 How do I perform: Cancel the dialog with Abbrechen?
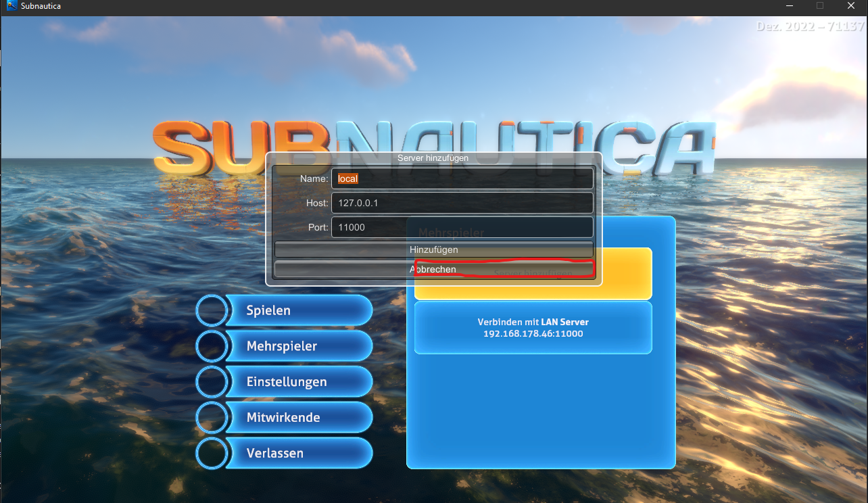pyautogui.click(x=433, y=269)
